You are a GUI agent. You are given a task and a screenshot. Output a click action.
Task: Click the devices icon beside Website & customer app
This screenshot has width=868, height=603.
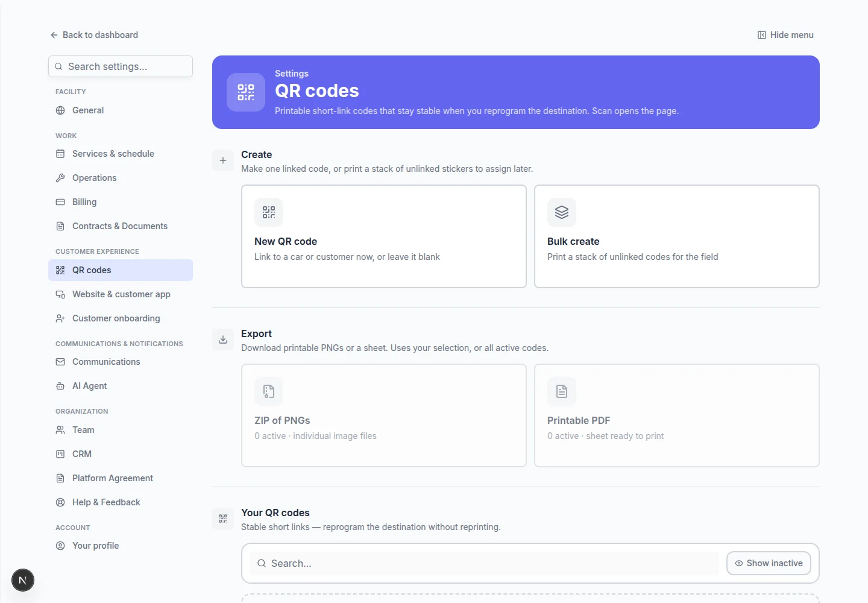pyautogui.click(x=60, y=294)
